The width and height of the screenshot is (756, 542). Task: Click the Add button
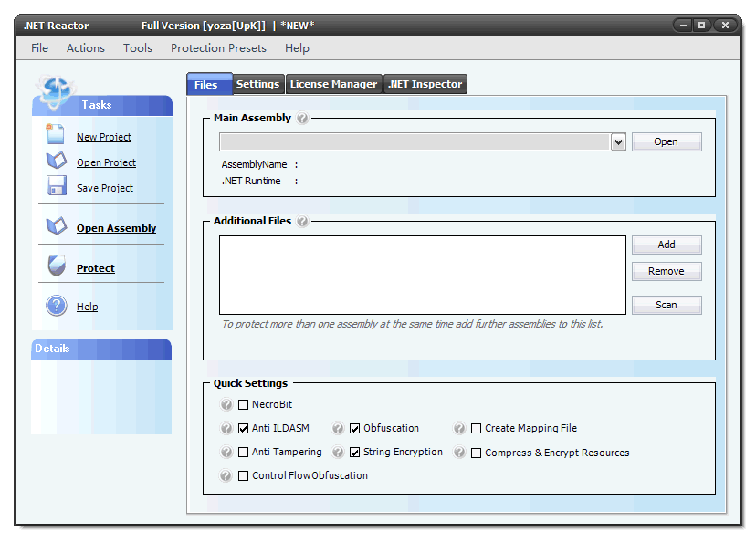point(667,245)
